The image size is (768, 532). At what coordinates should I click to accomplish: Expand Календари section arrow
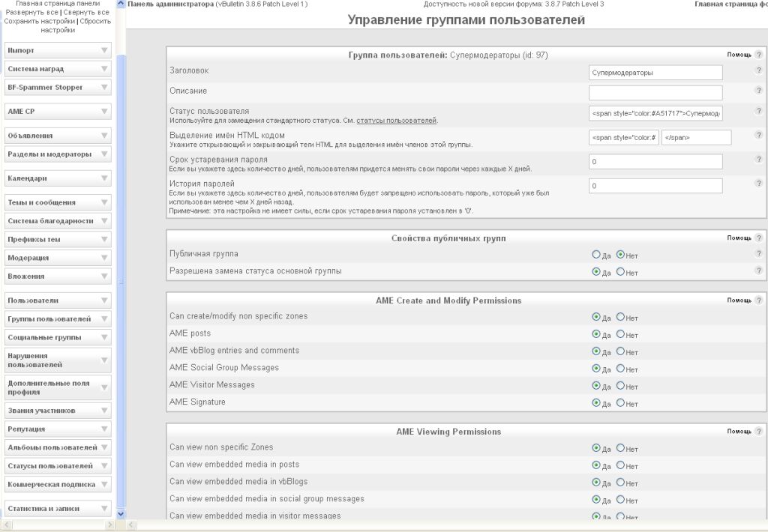click(x=104, y=178)
